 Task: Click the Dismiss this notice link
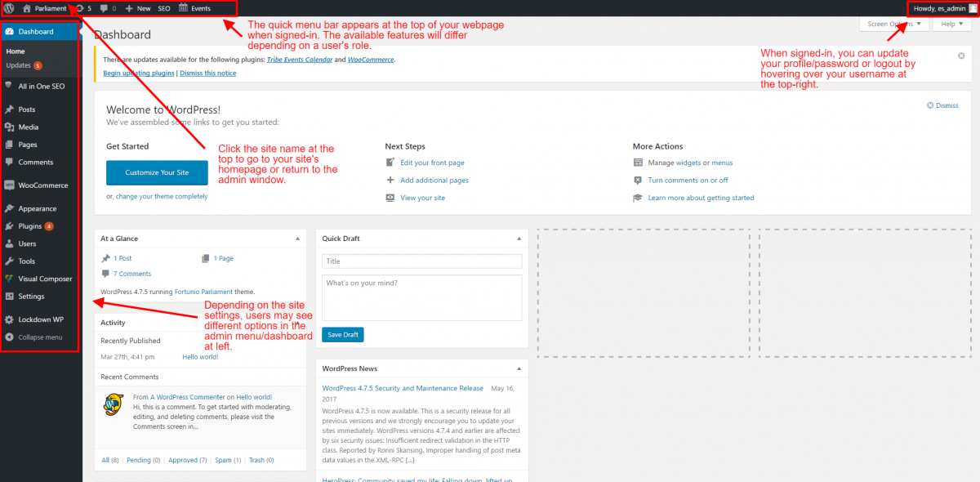pos(207,73)
